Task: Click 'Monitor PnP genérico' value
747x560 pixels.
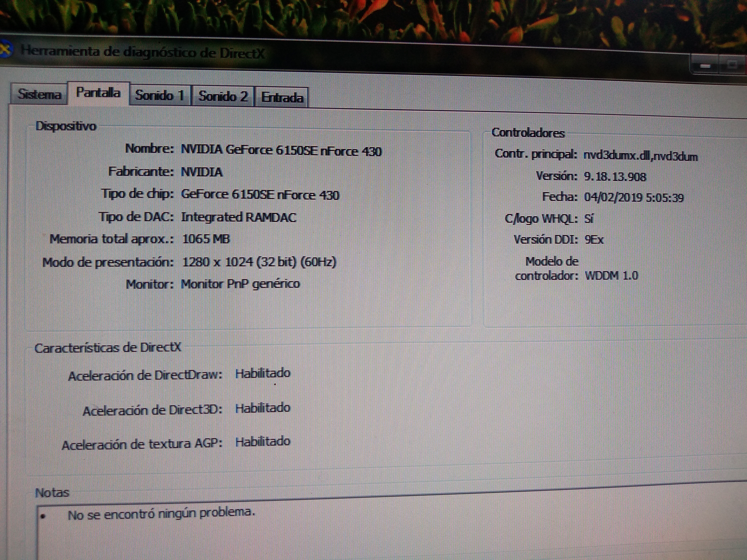Action: (x=240, y=284)
